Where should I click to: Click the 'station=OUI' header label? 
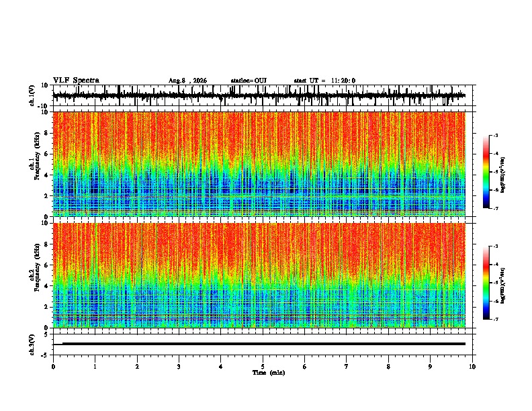(x=249, y=81)
